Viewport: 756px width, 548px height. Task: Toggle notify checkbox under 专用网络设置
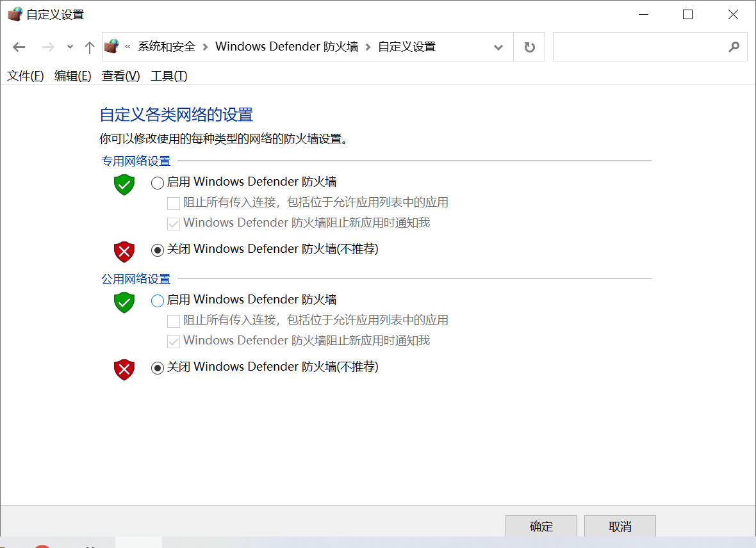(174, 223)
